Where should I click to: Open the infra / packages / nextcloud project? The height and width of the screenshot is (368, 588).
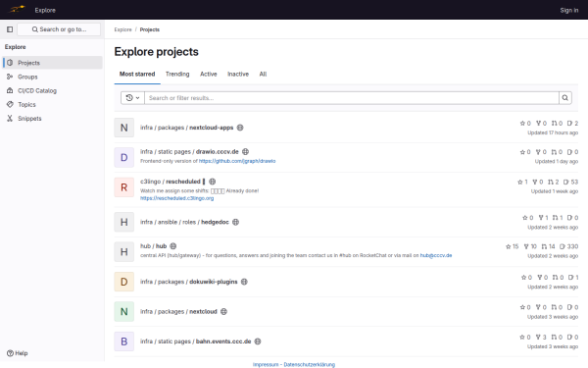(179, 312)
